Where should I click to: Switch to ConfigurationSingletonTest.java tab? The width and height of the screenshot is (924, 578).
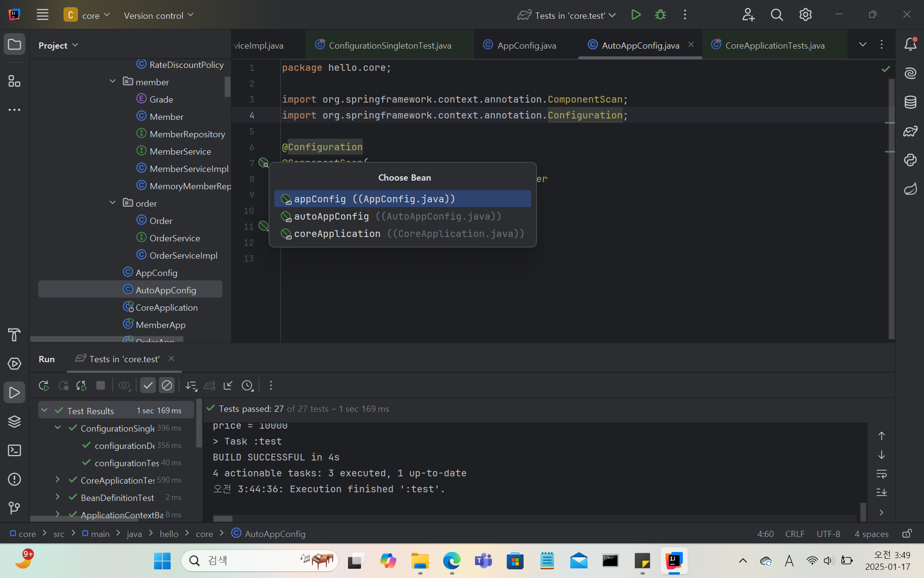point(389,45)
